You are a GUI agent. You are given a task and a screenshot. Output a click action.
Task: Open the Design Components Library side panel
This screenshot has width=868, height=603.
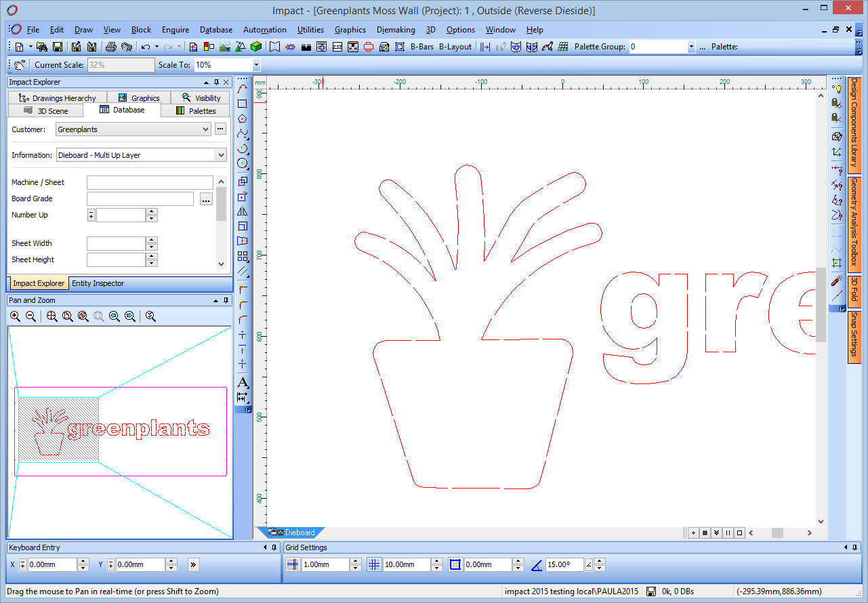coord(854,126)
